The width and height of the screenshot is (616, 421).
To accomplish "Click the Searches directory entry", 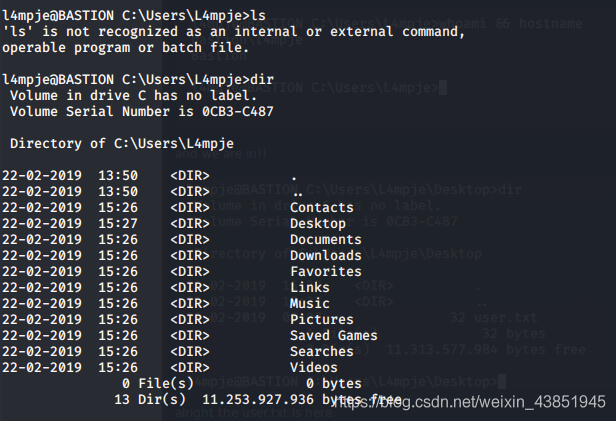I will (322, 352).
